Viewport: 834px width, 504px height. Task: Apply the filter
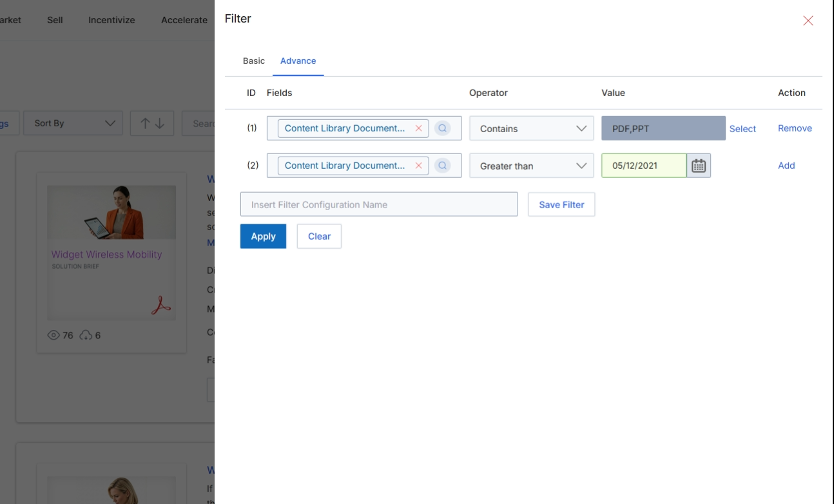(263, 237)
